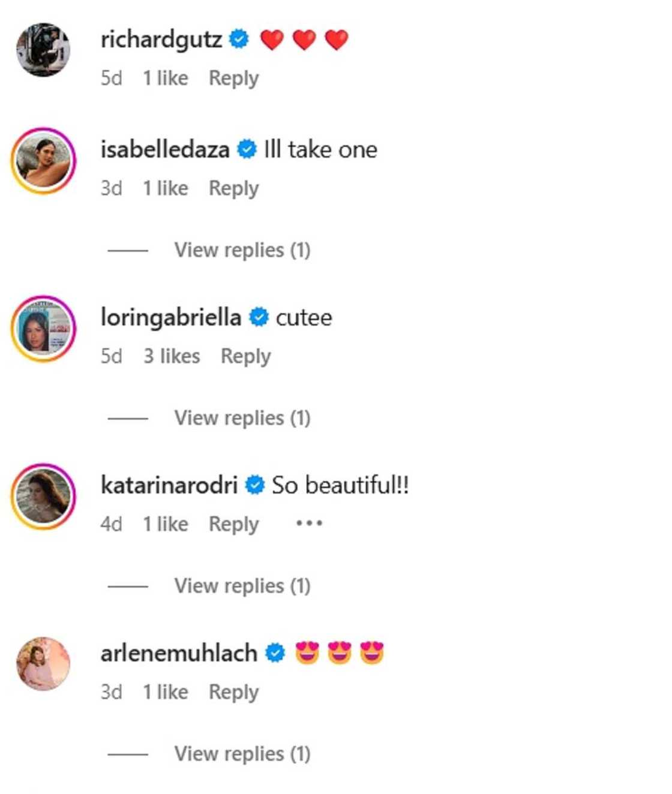Open more options on katarinarodri's comment
The height and width of the screenshot is (794, 672).
pos(309,524)
